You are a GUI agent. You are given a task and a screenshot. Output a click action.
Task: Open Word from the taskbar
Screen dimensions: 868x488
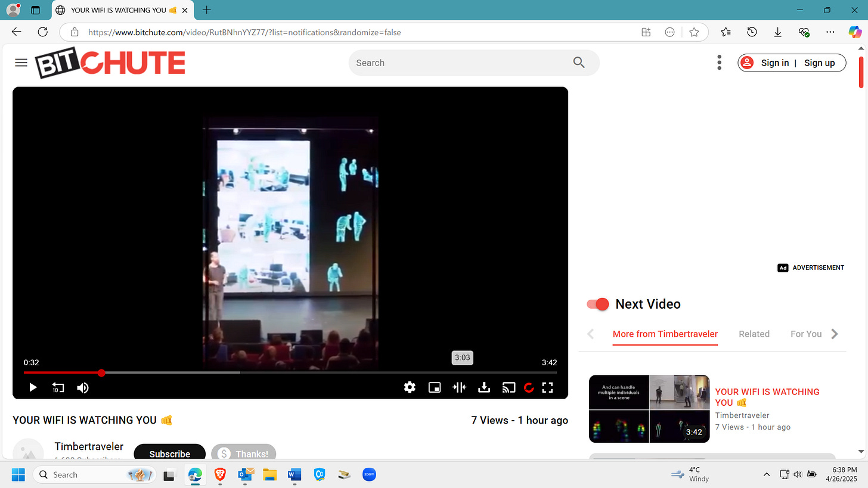[x=294, y=475]
